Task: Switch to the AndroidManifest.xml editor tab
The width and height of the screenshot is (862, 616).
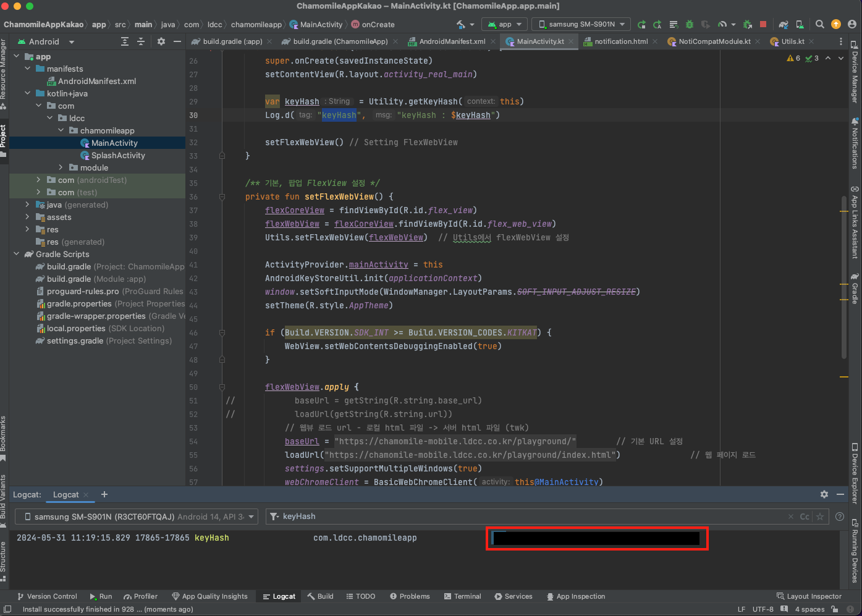Action: 452,41
